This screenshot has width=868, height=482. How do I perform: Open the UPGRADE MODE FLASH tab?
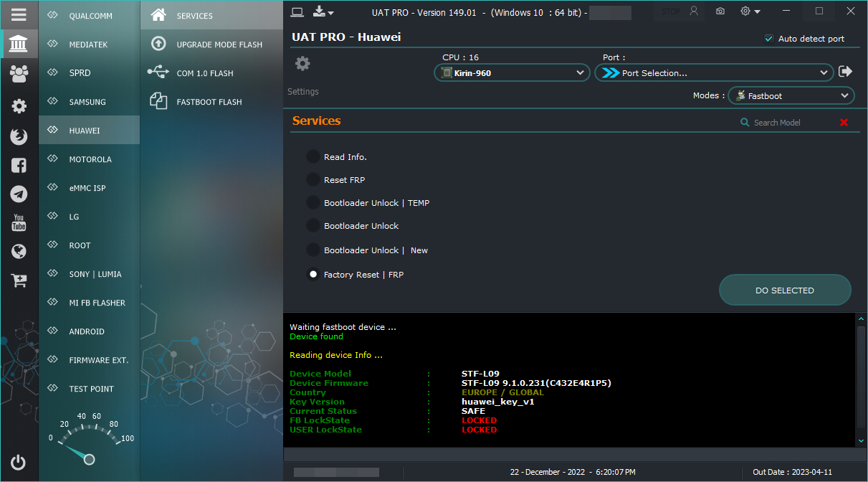coord(211,44)
